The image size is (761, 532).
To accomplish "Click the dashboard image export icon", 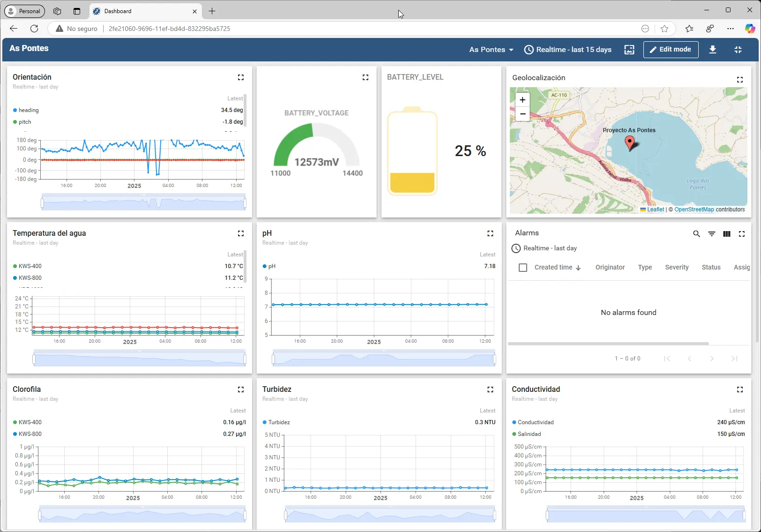I will (x=629, y=50).
